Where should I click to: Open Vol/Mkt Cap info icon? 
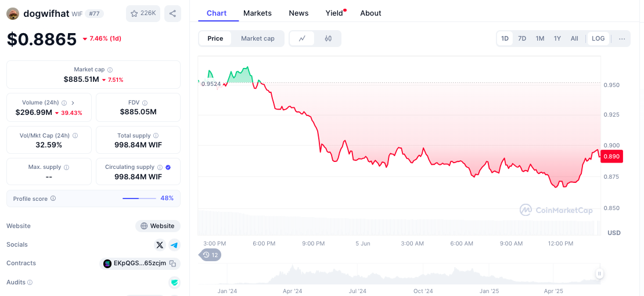75,135
